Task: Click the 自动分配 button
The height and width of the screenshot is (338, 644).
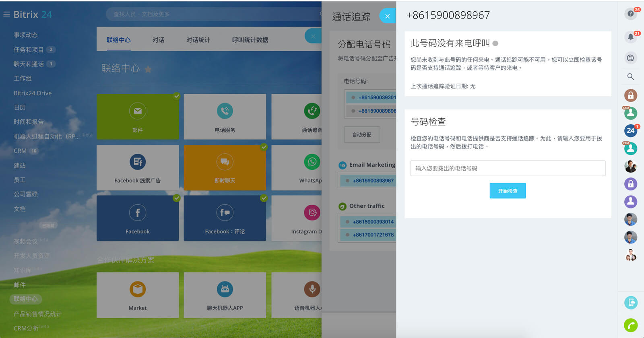Action: tap(361, 135)
